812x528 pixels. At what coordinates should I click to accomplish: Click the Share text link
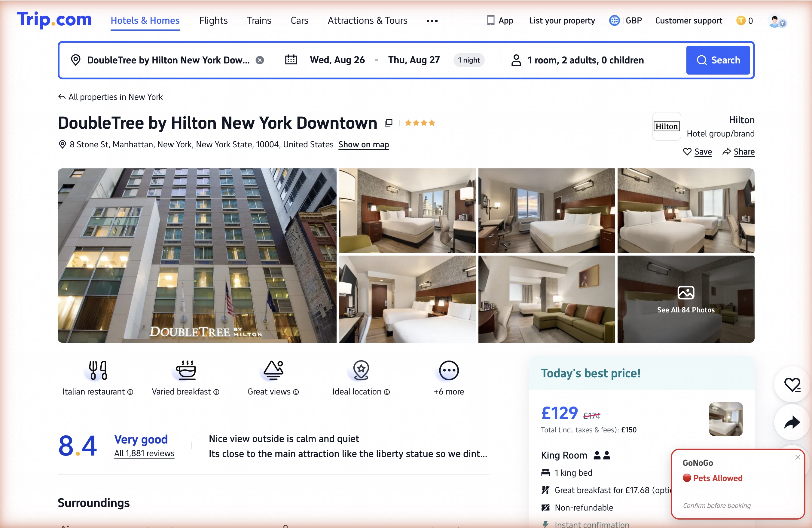coord(744,152)
